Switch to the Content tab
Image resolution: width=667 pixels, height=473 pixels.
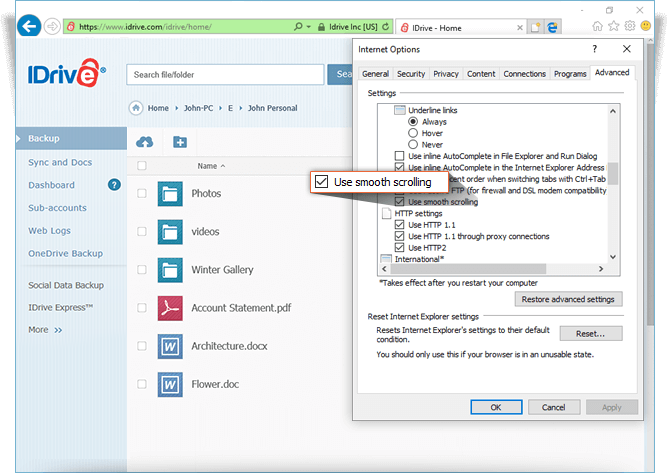pyautogui.click(x=481, y=74)
